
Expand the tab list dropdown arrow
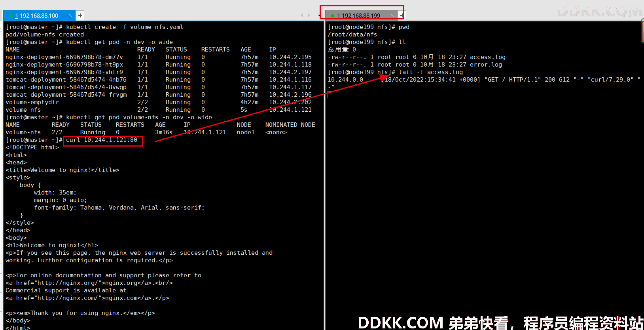click(x=319, y=16)
